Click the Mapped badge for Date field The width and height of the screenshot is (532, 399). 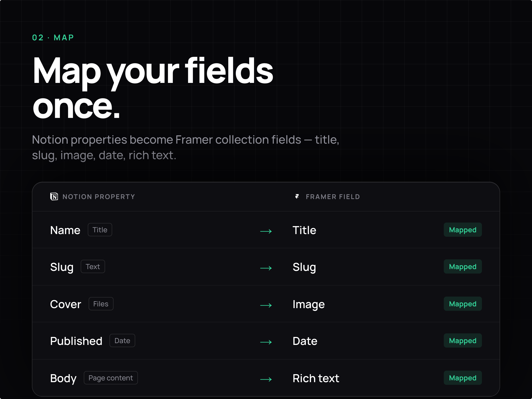(462, 340)
